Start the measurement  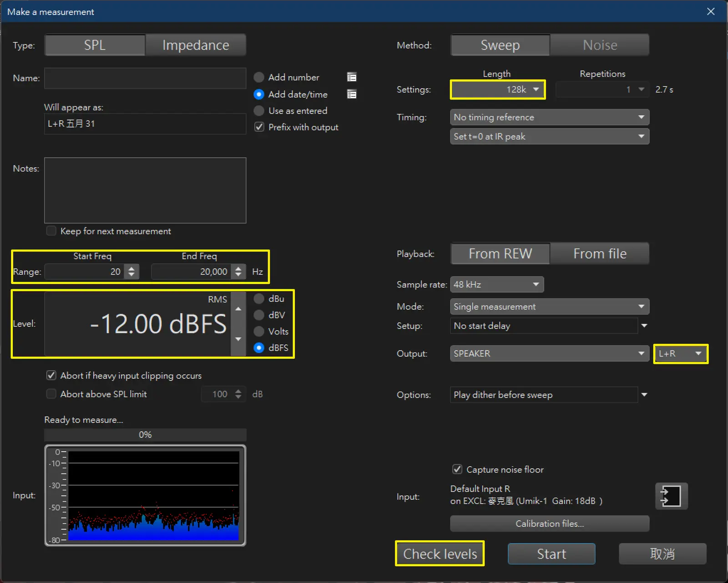pyautogui.click(x=551, y=554)
